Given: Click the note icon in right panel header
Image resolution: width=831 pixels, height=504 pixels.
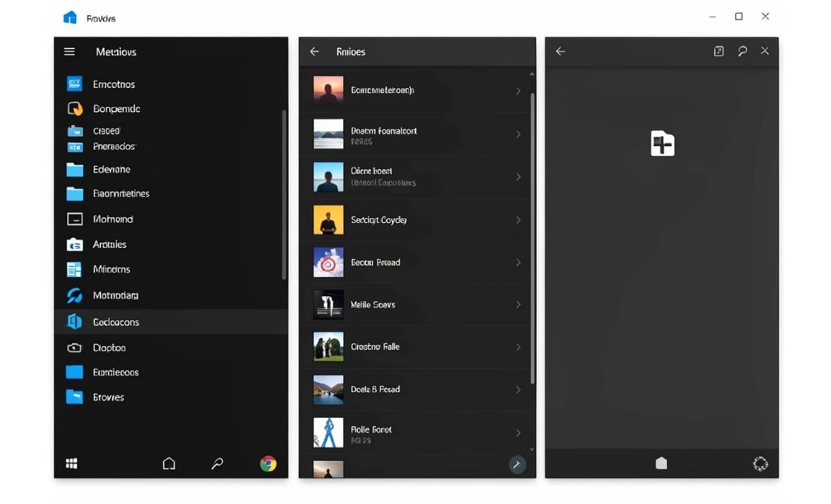Looking at the screenshot, I should (x=719, y=51).
